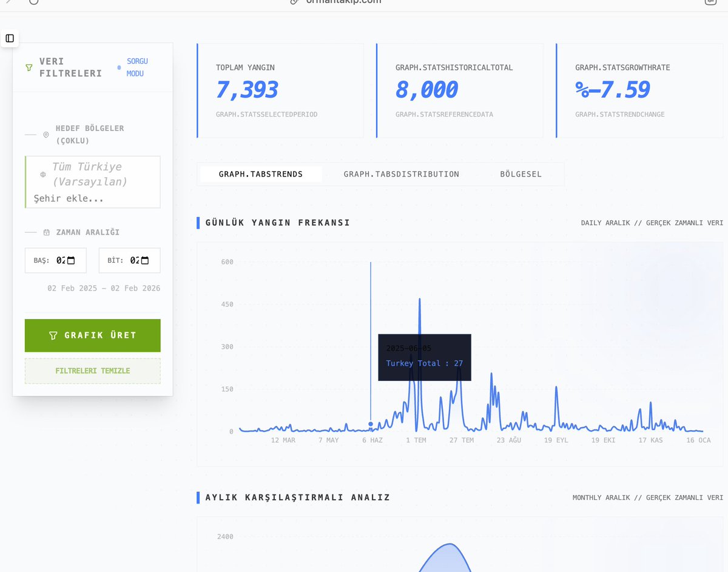Image resolution: width=728 pixels, height=572 pixels.
Task: Click the '17 KAS' axis label
Action: (650, 440)
